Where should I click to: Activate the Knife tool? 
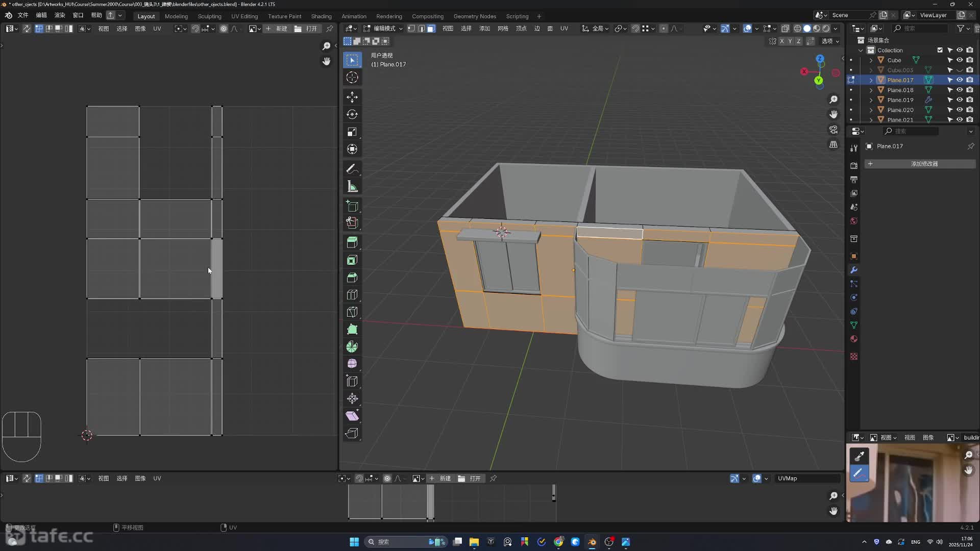tap(352, 312)
